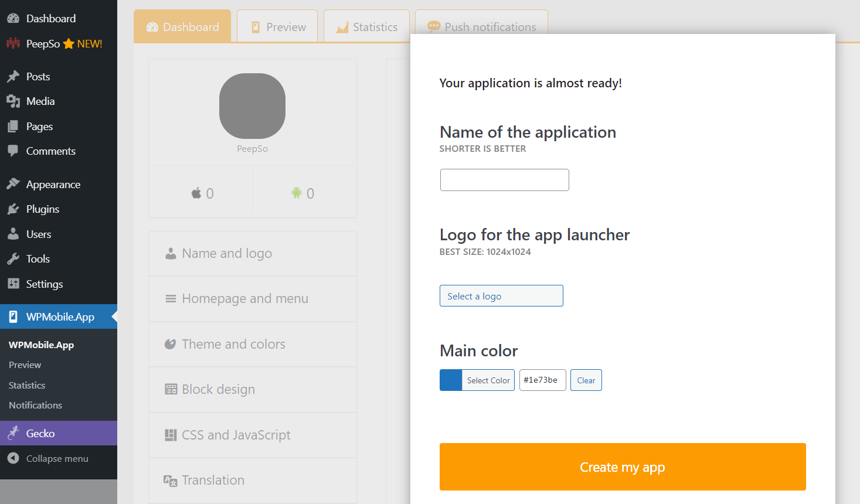Click the Settings sliders icon
The image size is (860, 504).
13,284
